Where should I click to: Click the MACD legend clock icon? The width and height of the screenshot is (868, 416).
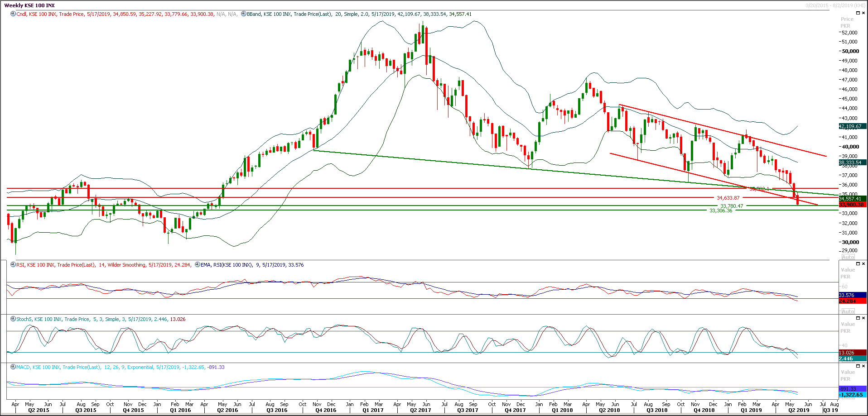click(12, 367)
